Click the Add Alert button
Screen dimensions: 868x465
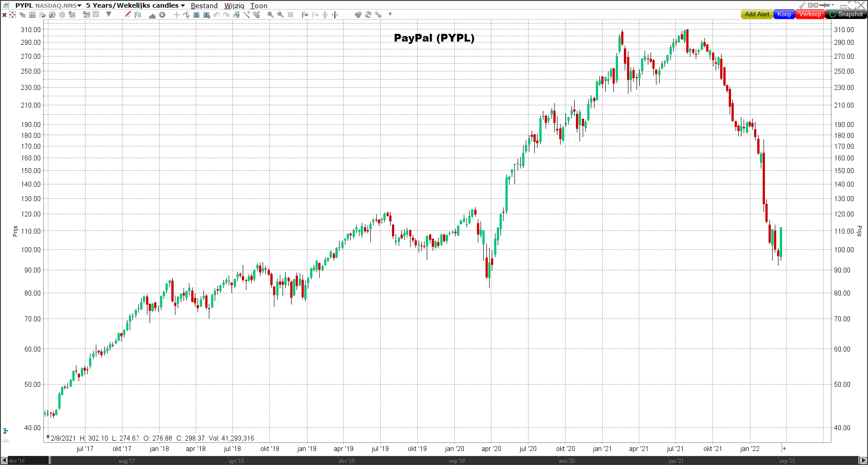(757, 14)
